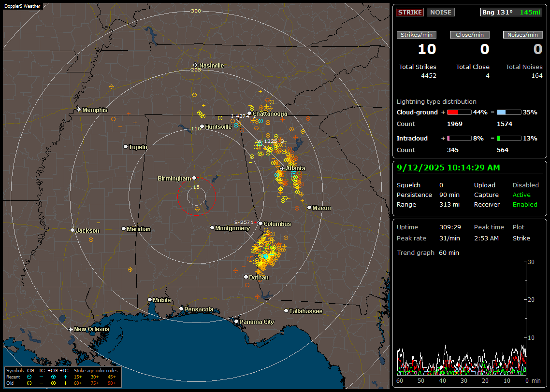Click the positive cloud-ground red bar
The height and width of the screenshot is (392, 550).
pyautogui.click(x=459, y=112)
